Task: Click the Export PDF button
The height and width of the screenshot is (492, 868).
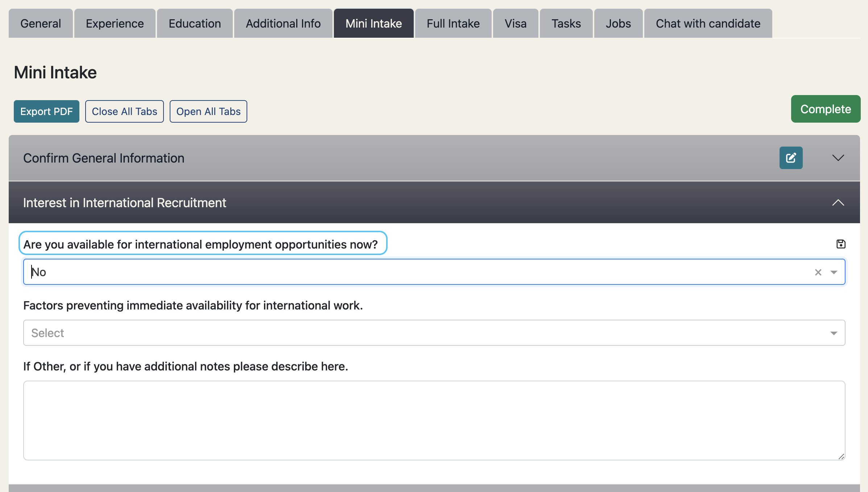Action: [46, 111]
